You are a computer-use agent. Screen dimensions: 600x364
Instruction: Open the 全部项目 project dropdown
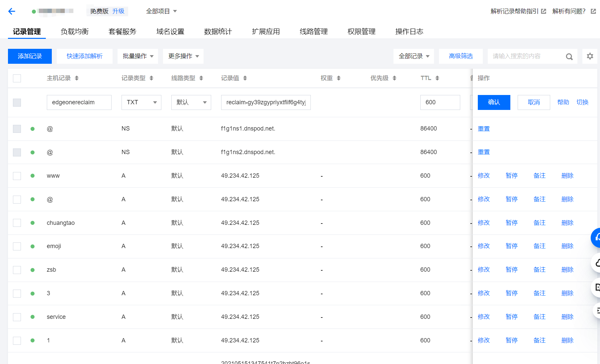161,11
